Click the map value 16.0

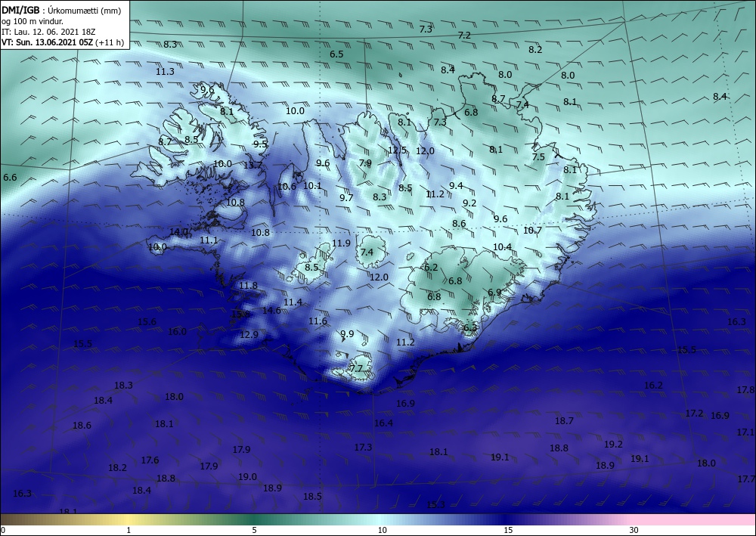177,332
